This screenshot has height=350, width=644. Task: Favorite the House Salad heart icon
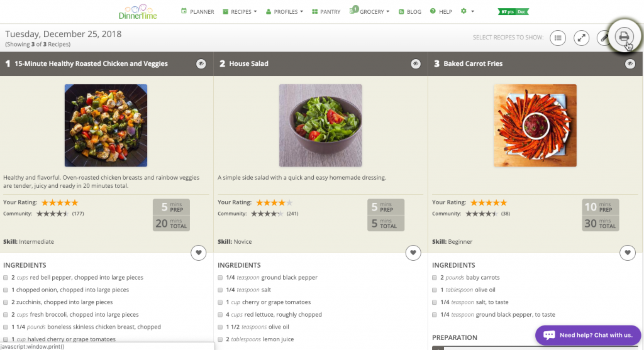pyautogui.click(x=413, y=253)
